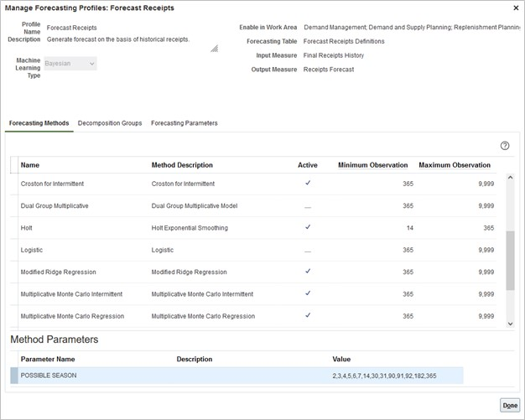Viewport: 525px width, 420px height.
Task: Click the Enable in Work Area value
Action: coord(412,28)
